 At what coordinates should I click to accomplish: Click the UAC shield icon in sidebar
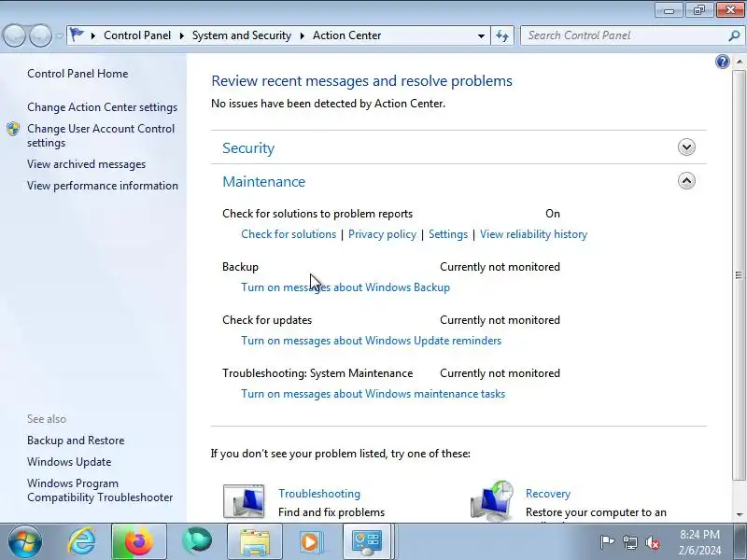pyautogui.click(x=13, y=129)
